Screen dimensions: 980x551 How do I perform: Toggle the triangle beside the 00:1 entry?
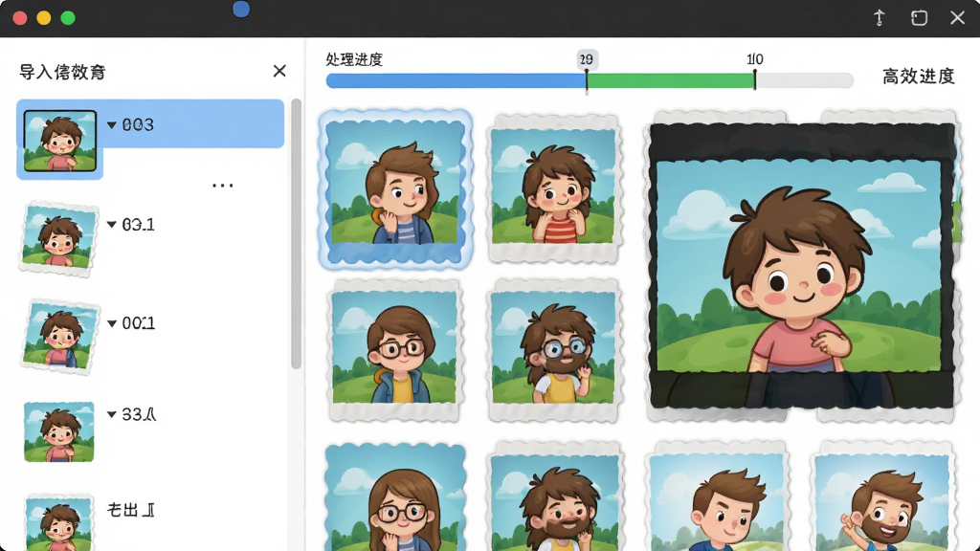tap(112, 323)
